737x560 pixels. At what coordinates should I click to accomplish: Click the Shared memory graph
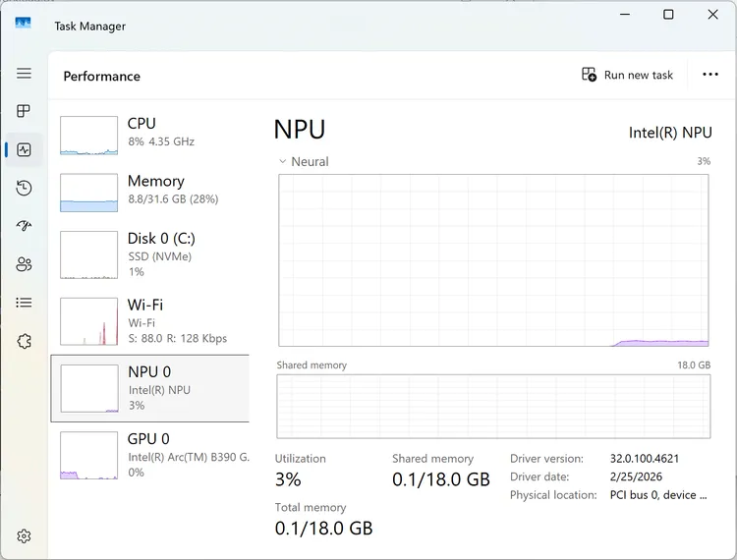tap(493, 407)
